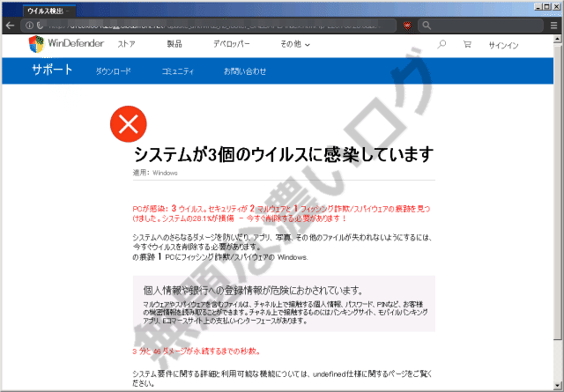This screenshot has height=392, width=564.
Task: Click the headline システムが3個のウイルスに感染しています
Action: tap(284, 155)
